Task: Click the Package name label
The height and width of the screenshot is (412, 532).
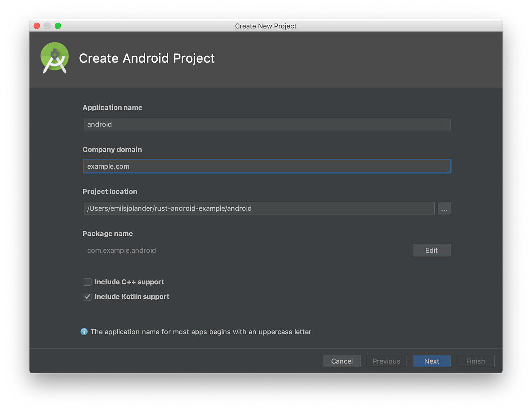Action: [108, 234]
